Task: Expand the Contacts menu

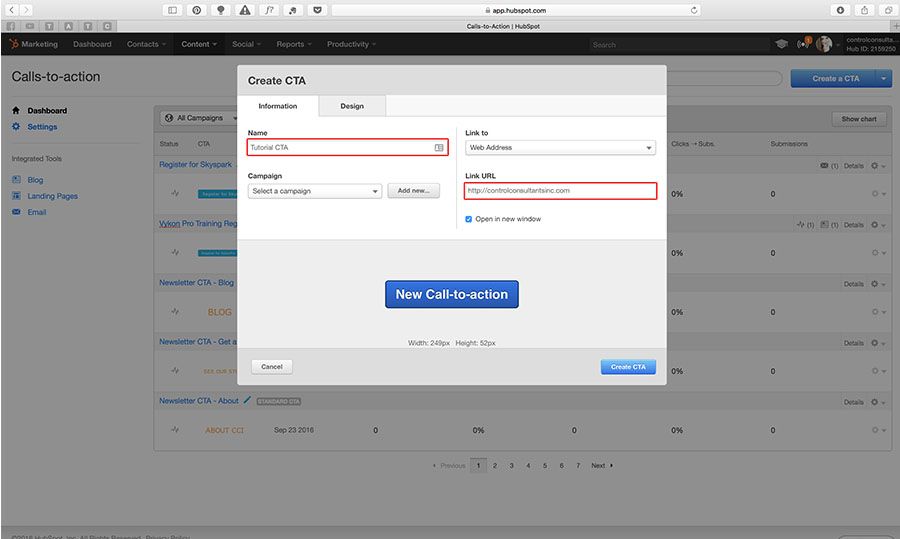Action: click(146, 44)
